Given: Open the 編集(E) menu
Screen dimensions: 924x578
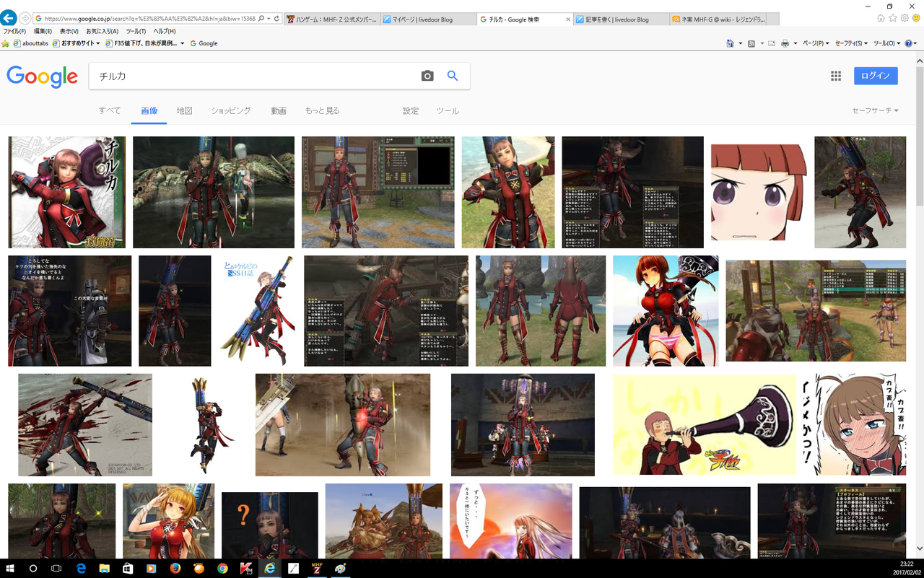Looking at the screenshot, I should [43, 31].
